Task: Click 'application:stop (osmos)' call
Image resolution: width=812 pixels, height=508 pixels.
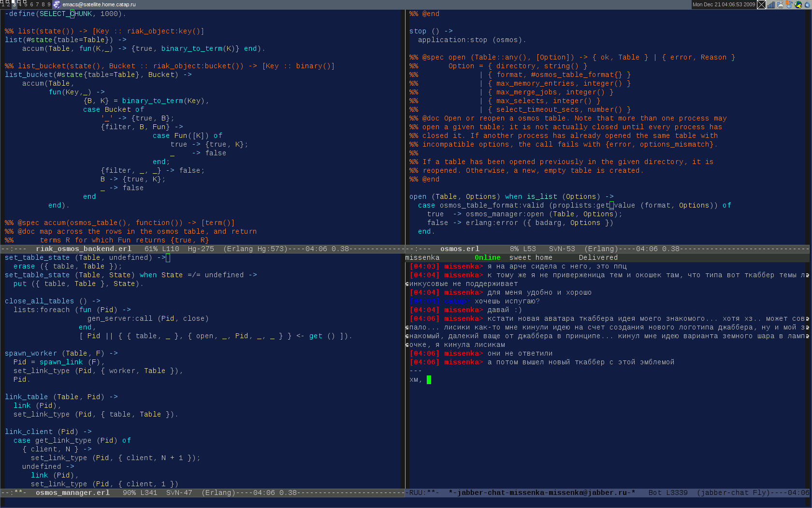Action: click(470, 40)
